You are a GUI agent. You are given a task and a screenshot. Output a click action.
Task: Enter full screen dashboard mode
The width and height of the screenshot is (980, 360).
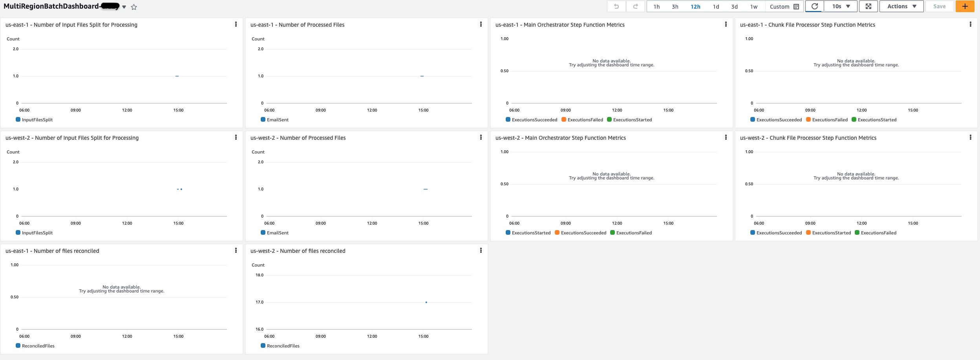pos(868,6)
